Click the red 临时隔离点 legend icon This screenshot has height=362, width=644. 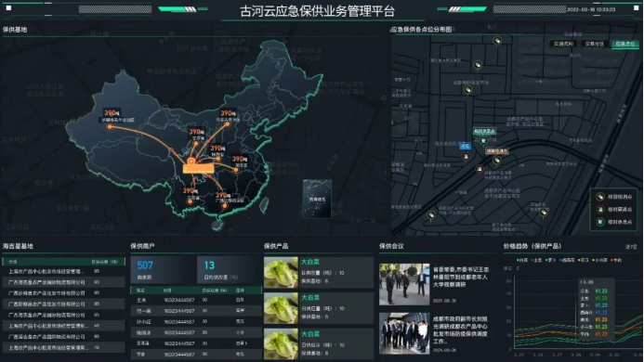(600, 210)
